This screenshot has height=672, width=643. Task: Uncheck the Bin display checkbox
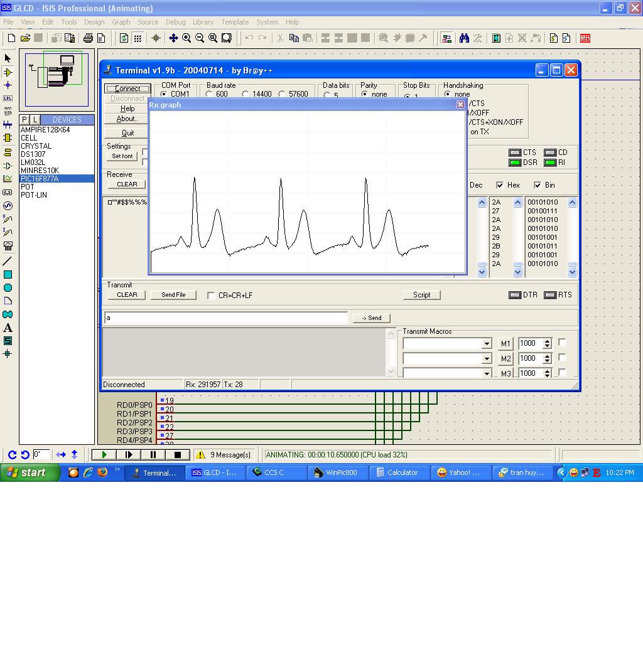[538, 185]
